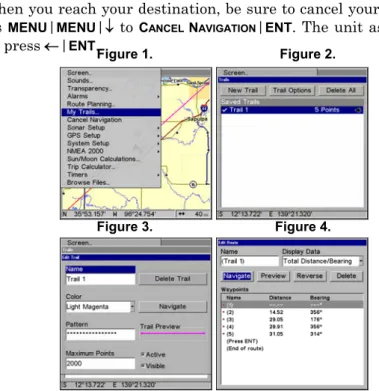Click the Delete button in Figure 4
The height and width of the screenshot is (391, 379).
coord(346,276)
